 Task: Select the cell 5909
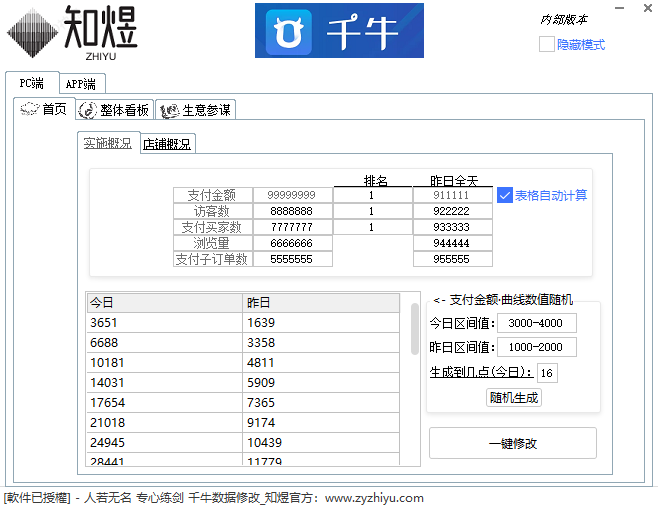(x=321, y=383)
